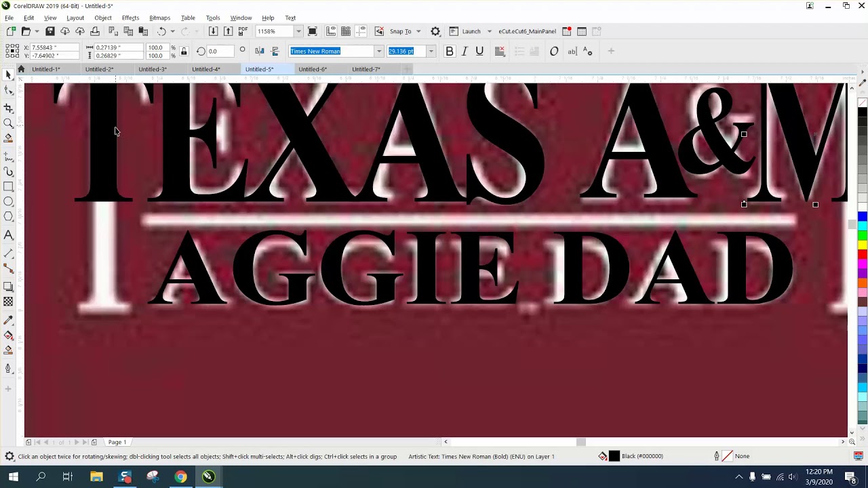Toggle Italic formatting
868x488 pixels.
coord(465,51)
